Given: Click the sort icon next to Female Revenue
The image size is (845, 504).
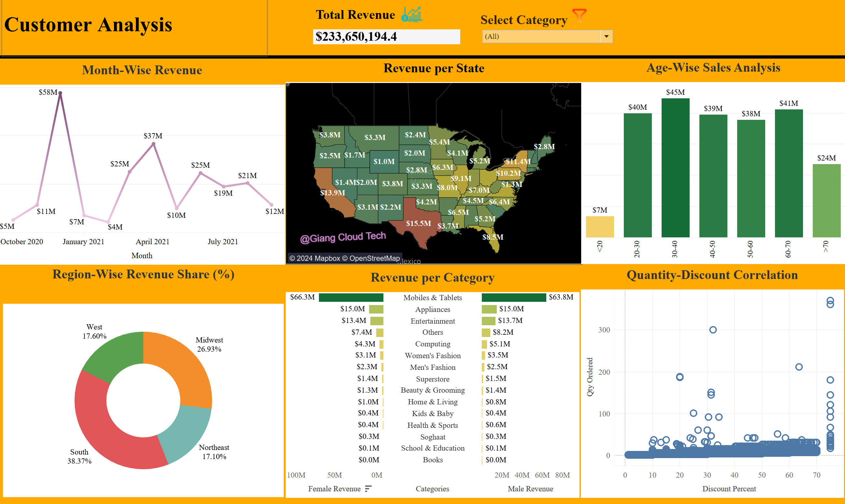Looking at the screenshot, I should click(368, 488).
